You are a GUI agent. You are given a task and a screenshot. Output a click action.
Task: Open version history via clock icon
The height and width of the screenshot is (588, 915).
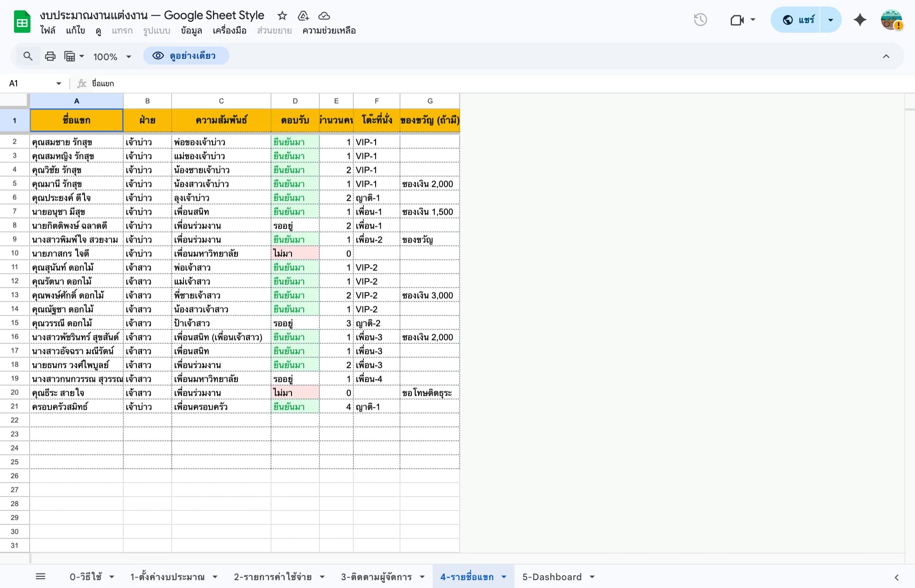pos(700,20)
